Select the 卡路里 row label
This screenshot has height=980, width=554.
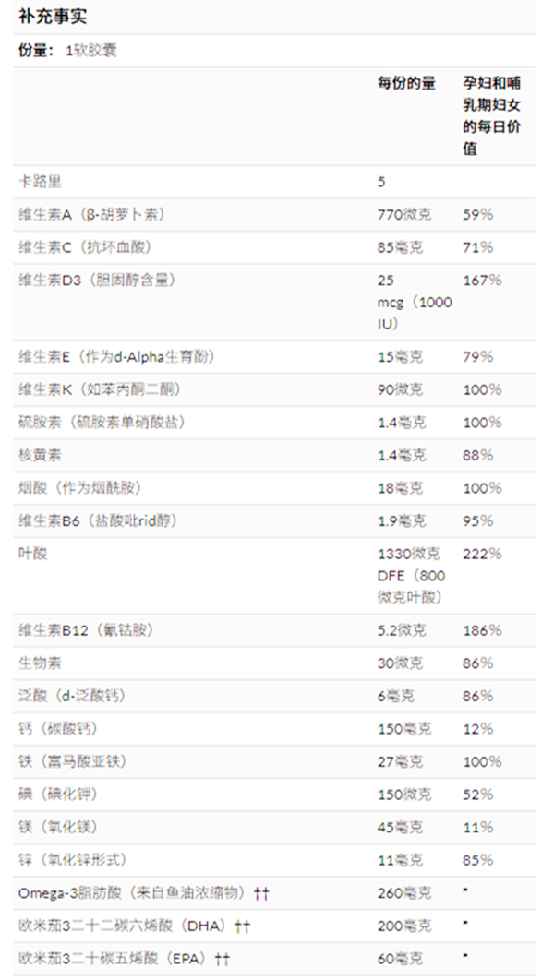[x=40, y=182]
